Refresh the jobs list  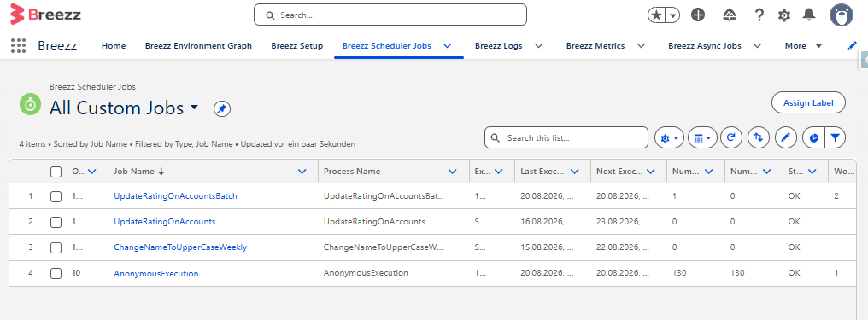(x=731, y=138)
